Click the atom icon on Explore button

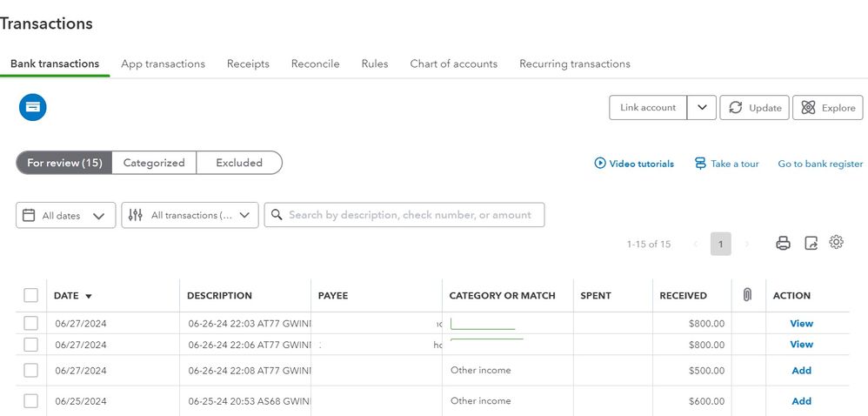(808, 107)
